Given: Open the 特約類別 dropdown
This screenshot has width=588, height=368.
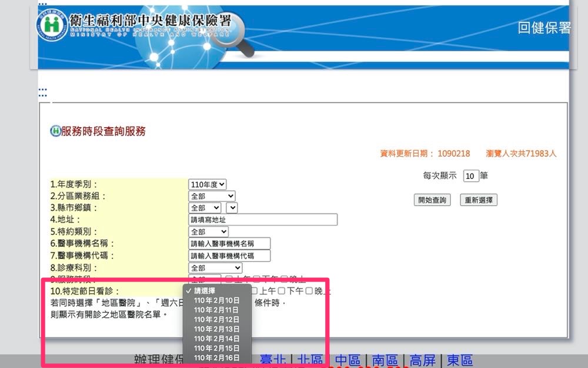Looking at the screenshot, I should [x=209, y=231].
